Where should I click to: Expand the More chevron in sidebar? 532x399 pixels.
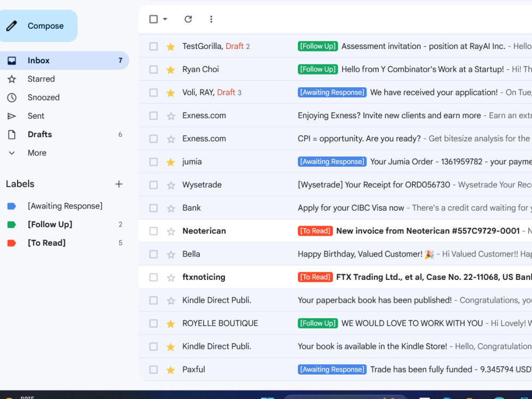tap(12, 153)
